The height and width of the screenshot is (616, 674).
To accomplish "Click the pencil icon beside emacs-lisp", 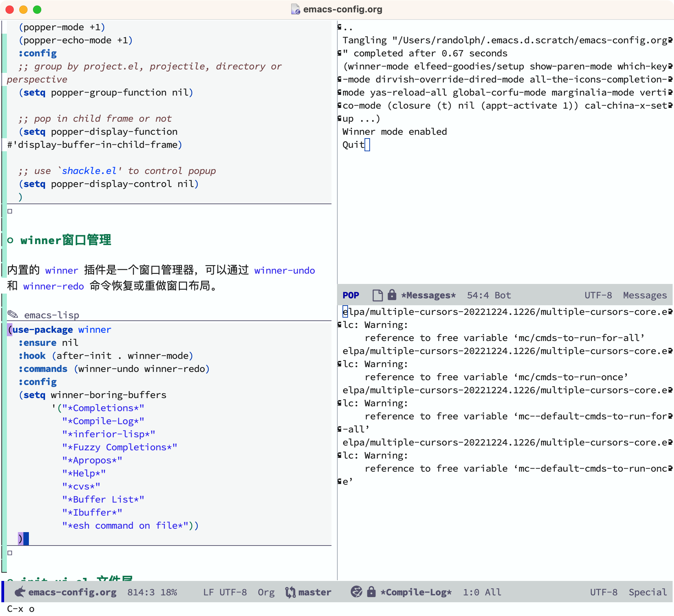I will (x=13, y=315).
